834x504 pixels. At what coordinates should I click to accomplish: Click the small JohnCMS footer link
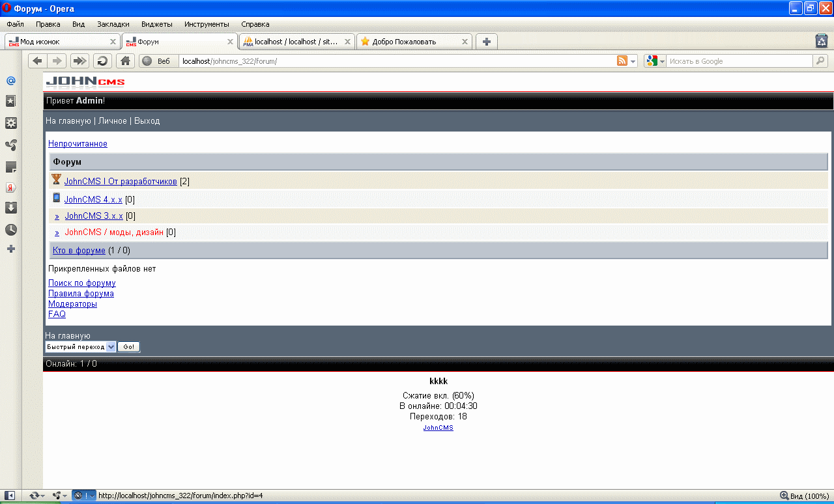click(x=438, y=428)
